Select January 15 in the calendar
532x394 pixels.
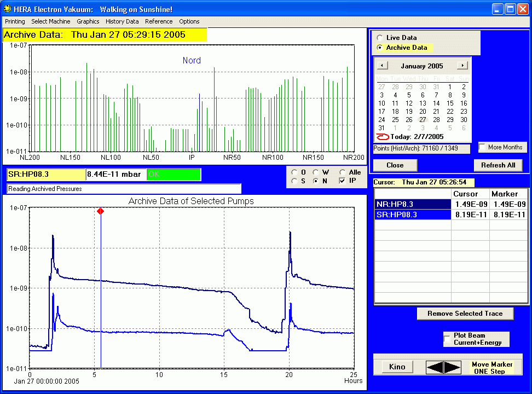point(450,103)
